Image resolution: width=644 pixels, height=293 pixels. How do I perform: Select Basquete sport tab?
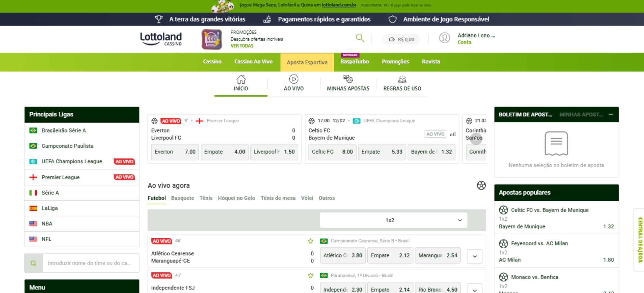183,198
